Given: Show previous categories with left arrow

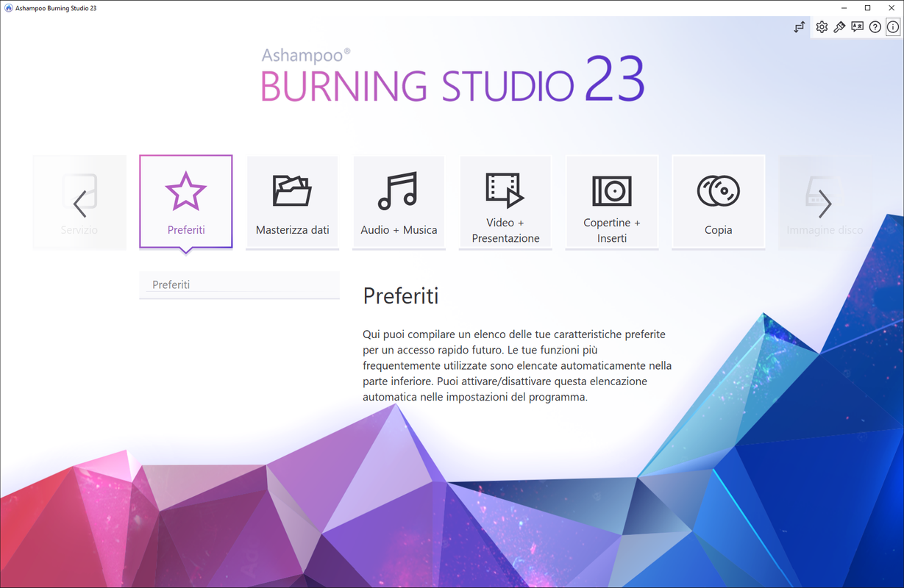Looking at the screenshot, I should pos(80,204).
